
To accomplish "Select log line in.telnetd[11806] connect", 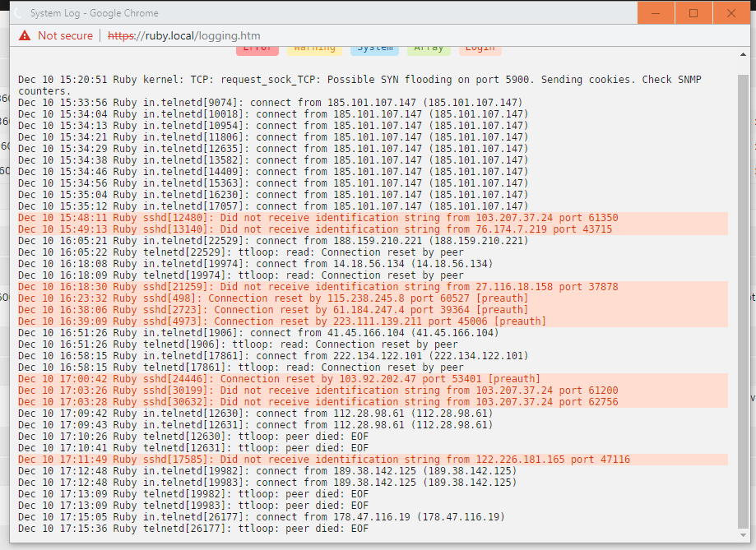I will point(273,137).
